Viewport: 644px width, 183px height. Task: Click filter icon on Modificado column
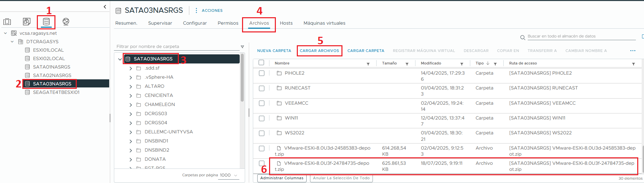(x=462, y=64)
